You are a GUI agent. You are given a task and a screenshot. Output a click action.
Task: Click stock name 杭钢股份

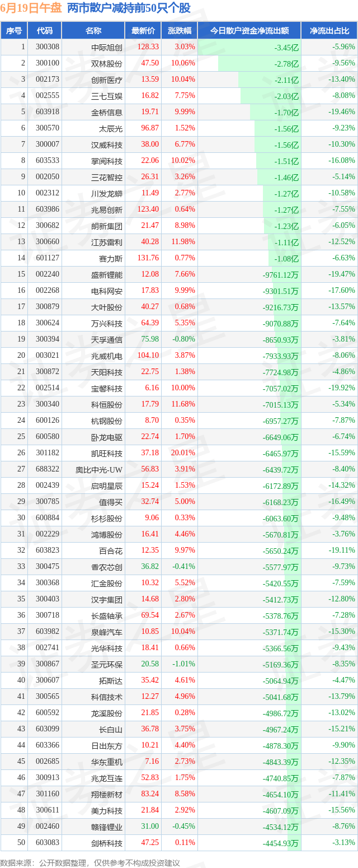click(x=107, y=421)
